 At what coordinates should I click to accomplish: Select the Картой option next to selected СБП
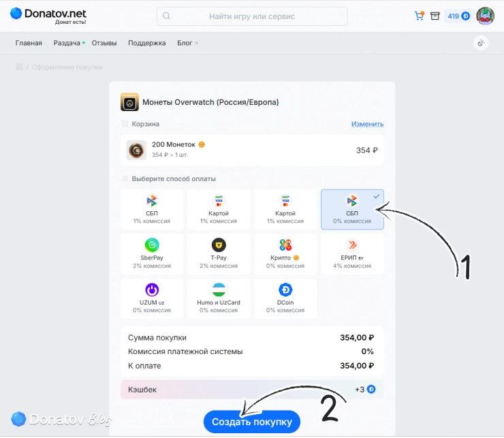pyautogui.click(x=285, y=209)
